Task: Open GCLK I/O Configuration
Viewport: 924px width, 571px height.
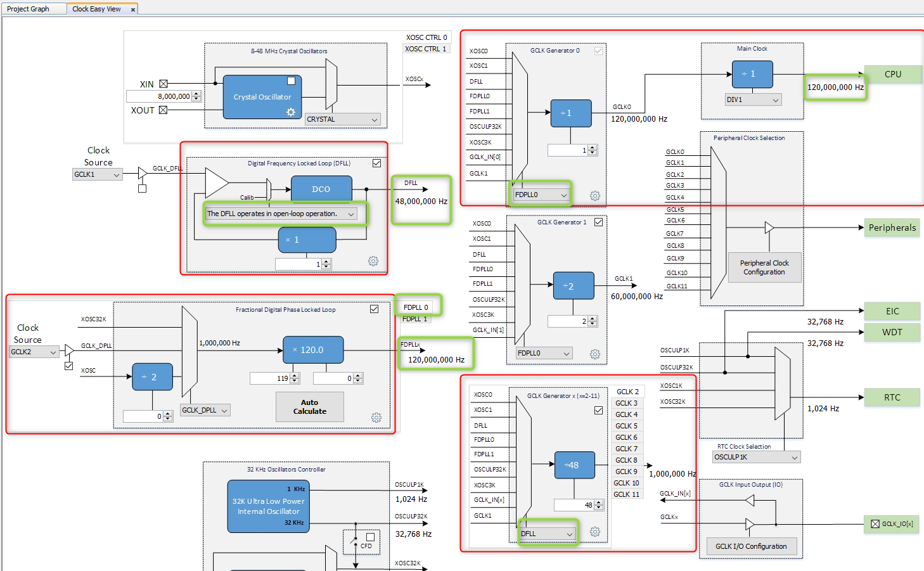Action: click(x=751, y=546)
